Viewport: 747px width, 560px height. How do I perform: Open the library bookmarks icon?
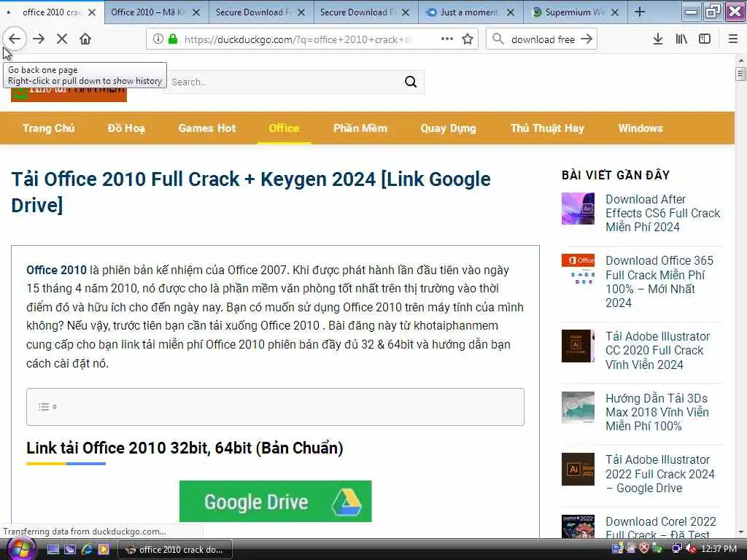pos(681,39)
